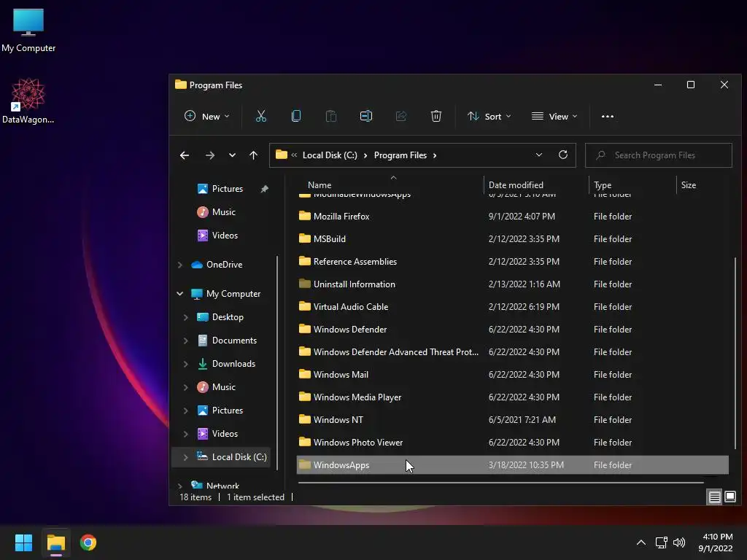Viewport: 747px width, 560px height.
Task: Click the Rename icon in toolbar
Action: pyautogui.click(x=366, y=116)
